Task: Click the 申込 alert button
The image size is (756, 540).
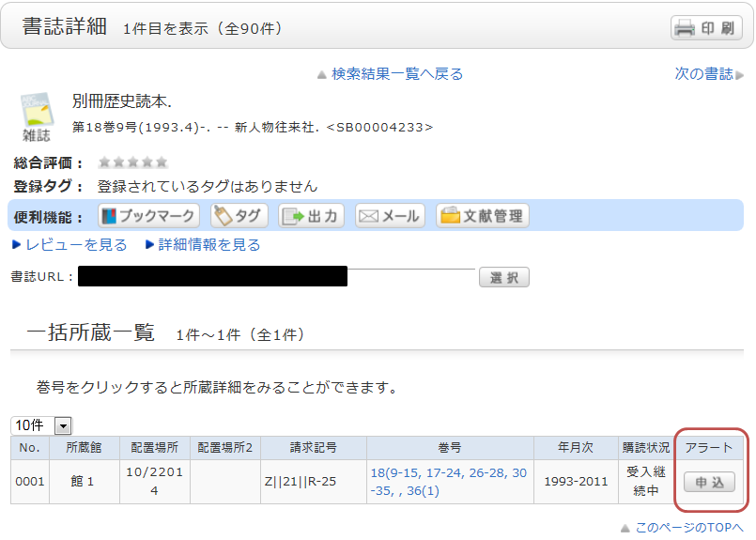Action: pyautogui.click(x=709, y=482)
